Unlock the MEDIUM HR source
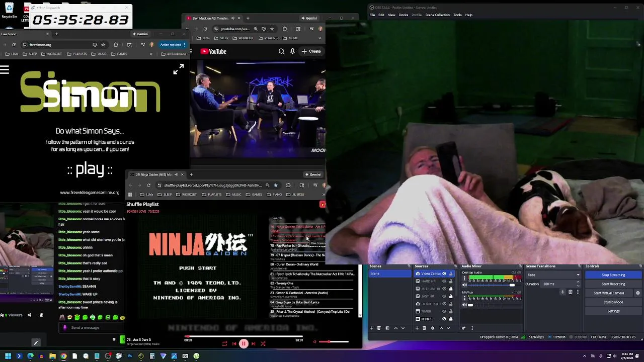The width and height of the screenshot is (644, 362). pos(451,289)
